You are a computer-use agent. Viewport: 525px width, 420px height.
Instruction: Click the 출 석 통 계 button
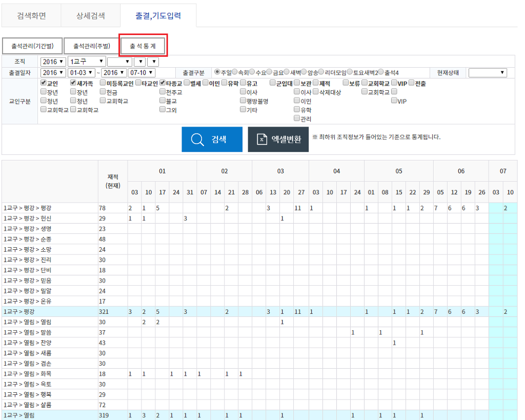coord(143,46)
